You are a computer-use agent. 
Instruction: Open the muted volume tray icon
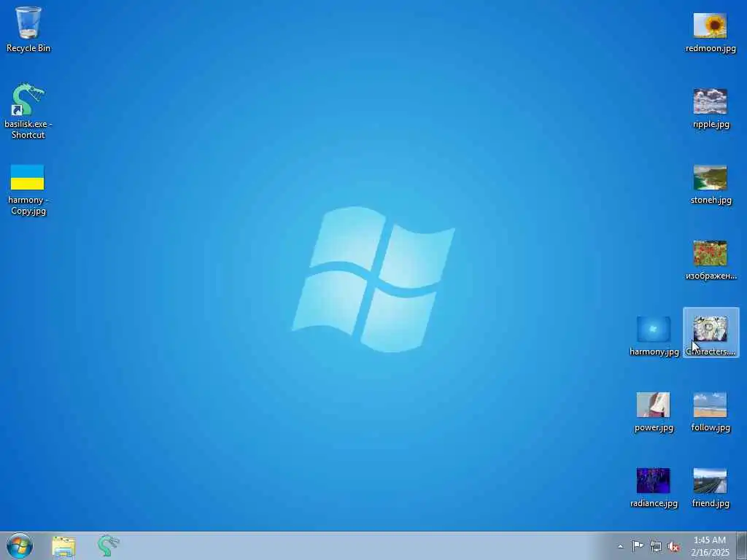(673, 547)
